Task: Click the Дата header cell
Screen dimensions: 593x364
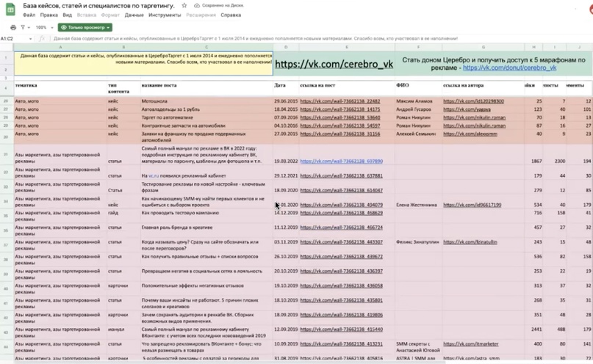Action: (286, 88)
